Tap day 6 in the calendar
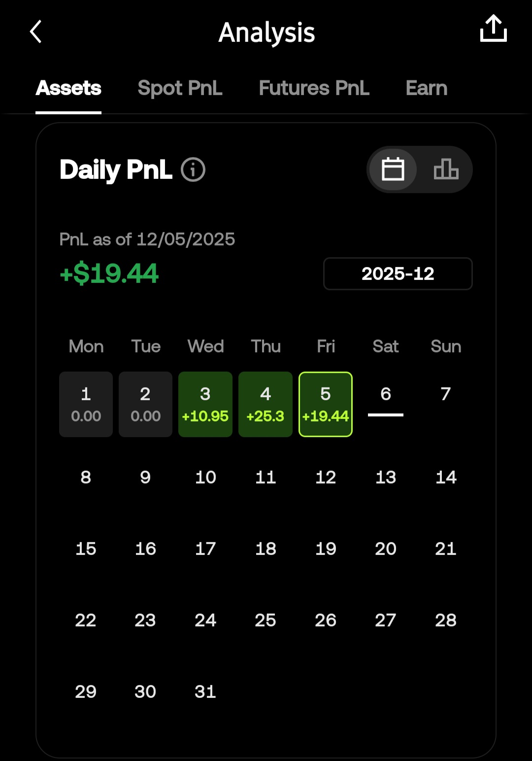The width and height of the screenshot is (532, 761). pyautogui.click(x=386, y=394)
